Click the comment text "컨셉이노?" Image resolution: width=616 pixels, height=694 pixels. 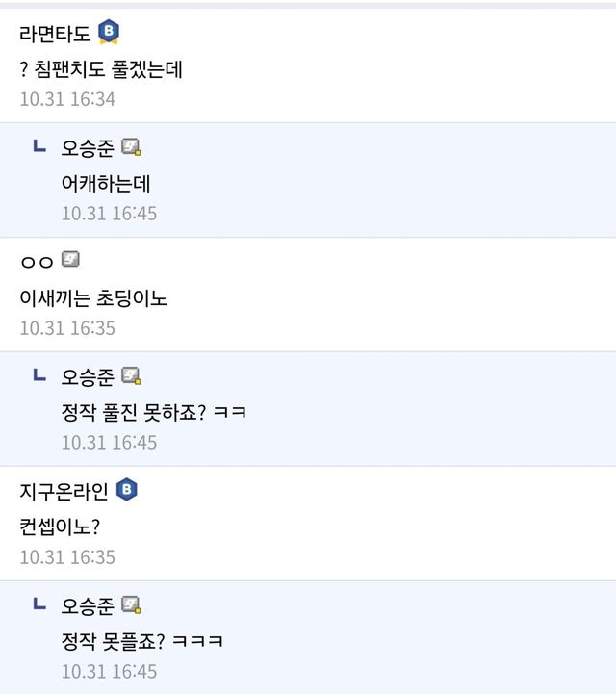60,527
